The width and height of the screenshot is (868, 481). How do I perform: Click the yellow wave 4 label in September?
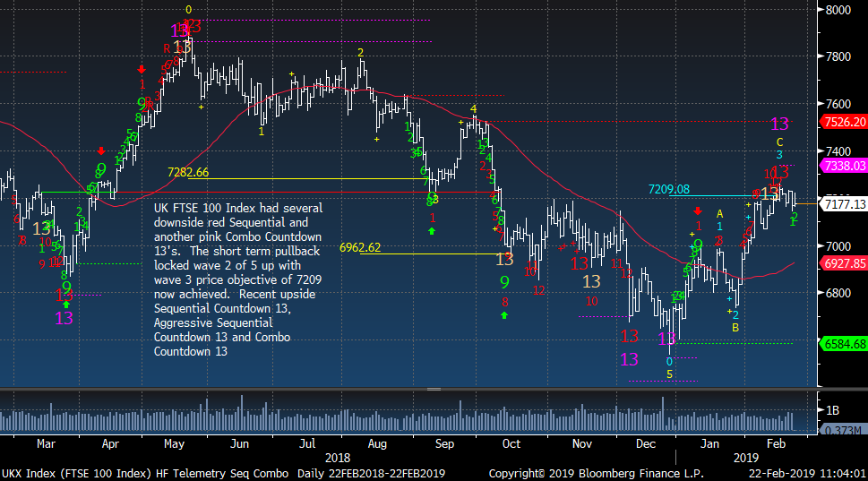(473, 109)
